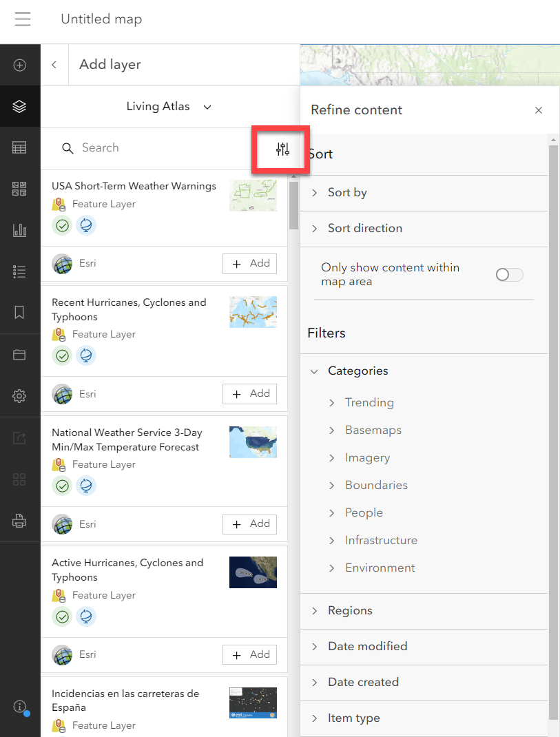Open the Legend icon in sidebar
Viewport: 560px width, 737px height.
click(x=19, y=271)
